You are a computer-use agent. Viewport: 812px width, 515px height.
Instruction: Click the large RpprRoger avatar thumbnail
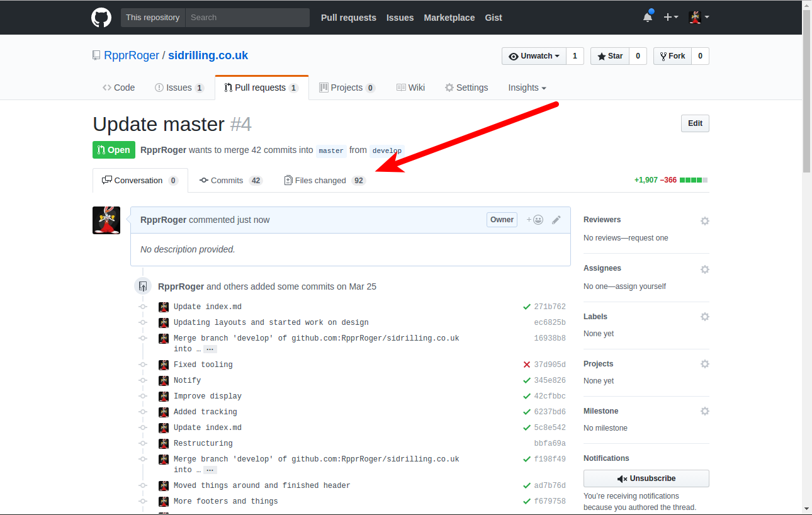(106, 220)
